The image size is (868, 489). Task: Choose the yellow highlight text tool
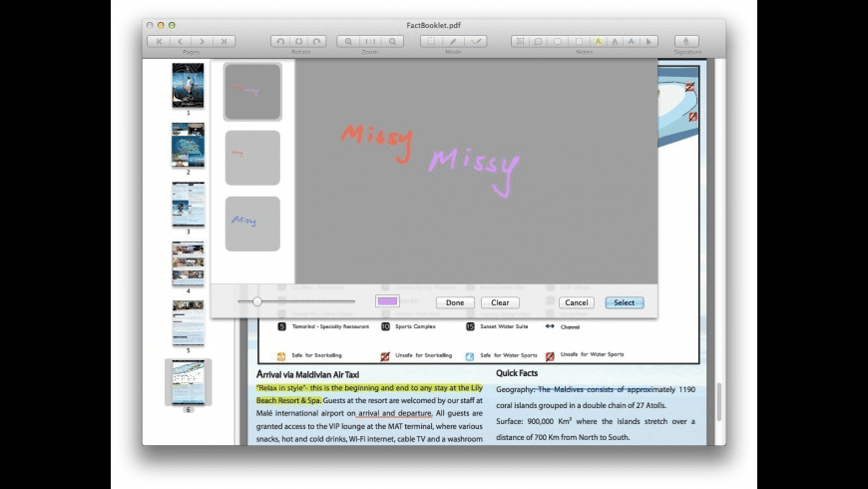coord(598,42)
